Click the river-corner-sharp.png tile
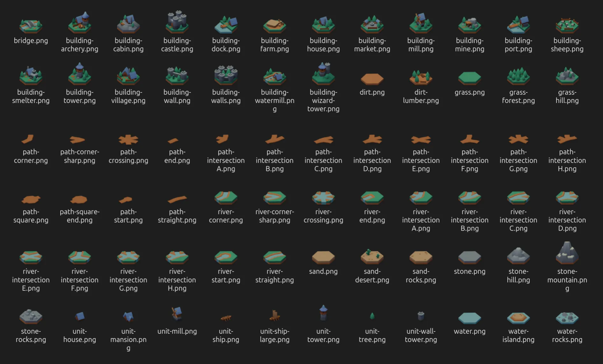The height and width of the screenshot is (364, 603). click(275, 197)
